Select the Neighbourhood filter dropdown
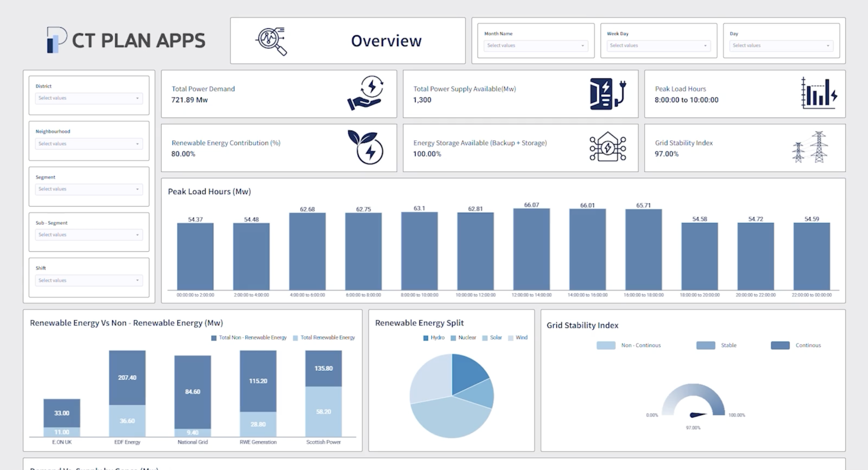Image resolution: width=868 pixels, height=470 pixels. point(89,144)
